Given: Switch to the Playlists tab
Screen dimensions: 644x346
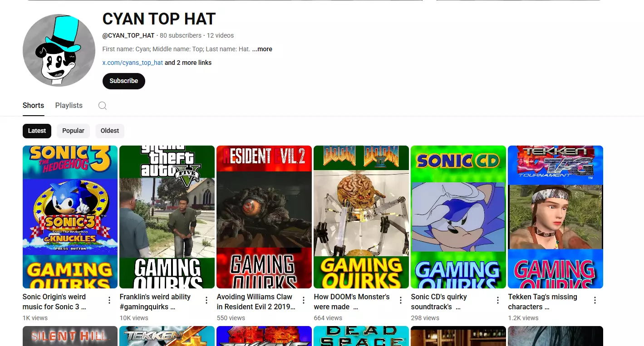Looking at the screenshot, I should (x=69, y=105).
